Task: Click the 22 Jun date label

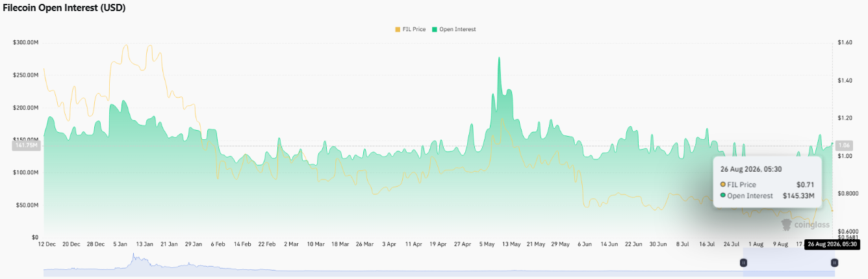Action: 633,245
